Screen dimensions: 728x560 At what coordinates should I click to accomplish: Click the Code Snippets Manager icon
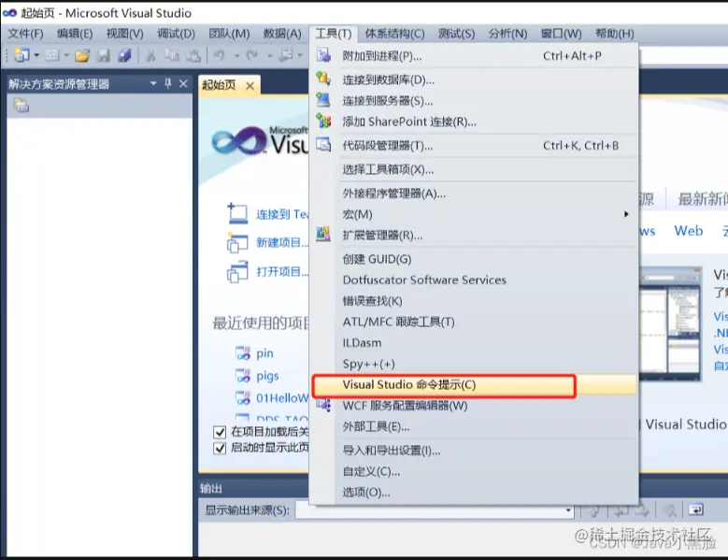pyautogui.click(x=323, y=144)
